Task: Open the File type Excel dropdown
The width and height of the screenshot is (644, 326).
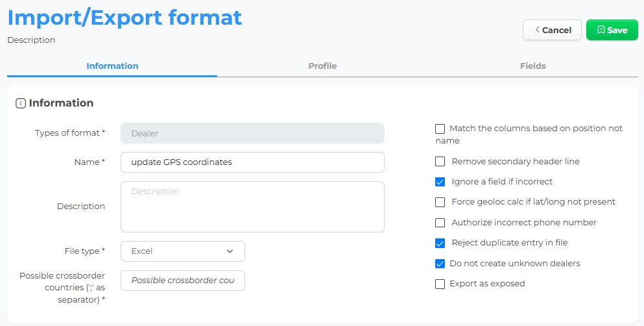Action: tap(183, 251)
